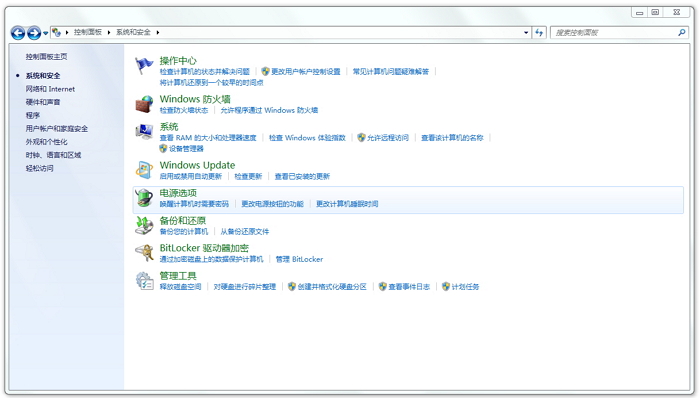Click 查看 RAM 的大小和处理器速度 link
The image size is (700, 398).
point(208,138)
